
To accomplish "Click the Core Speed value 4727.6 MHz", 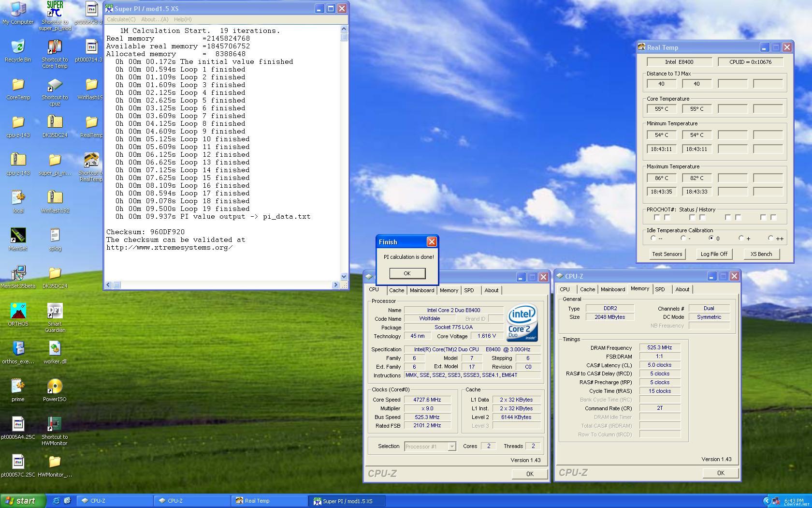I will (x=427, y=400).
